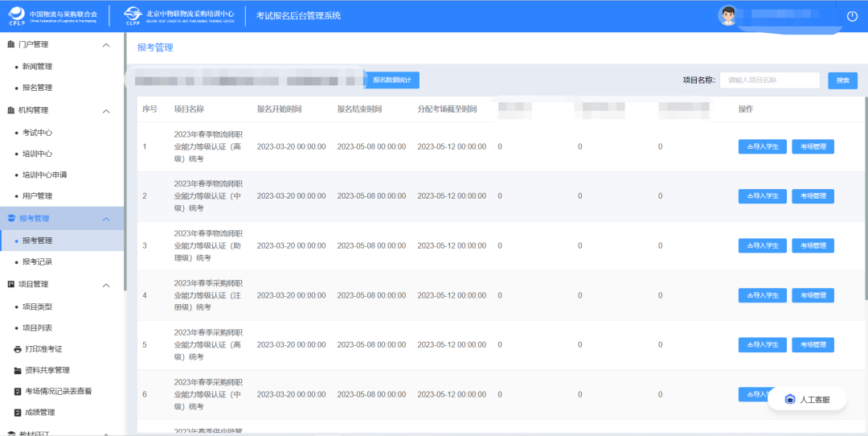This screenshot has height=436, width=868.
Task: Collapse the 项目管理 menu chevron
Action: tap(106, 285)
